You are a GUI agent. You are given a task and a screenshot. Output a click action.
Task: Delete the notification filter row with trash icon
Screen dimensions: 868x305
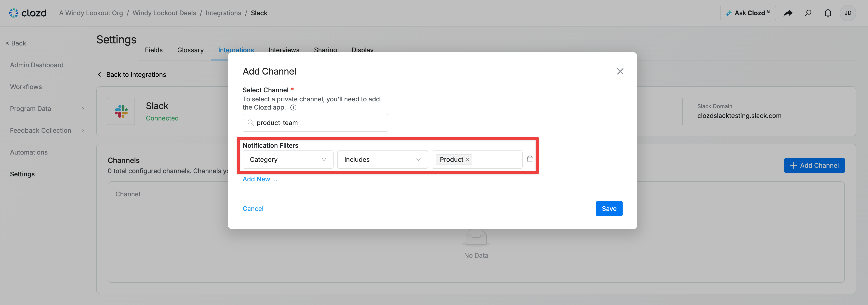click(529, 159)
